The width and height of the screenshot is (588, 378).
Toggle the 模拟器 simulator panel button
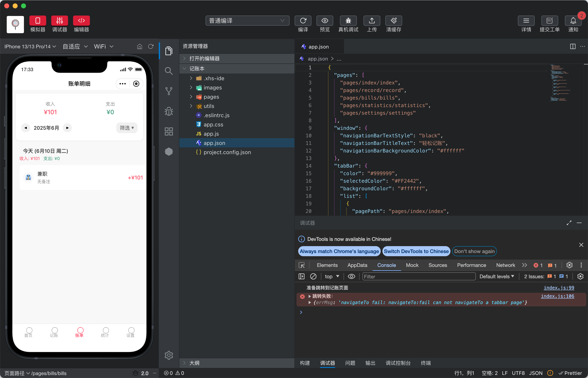click(38, 21)
